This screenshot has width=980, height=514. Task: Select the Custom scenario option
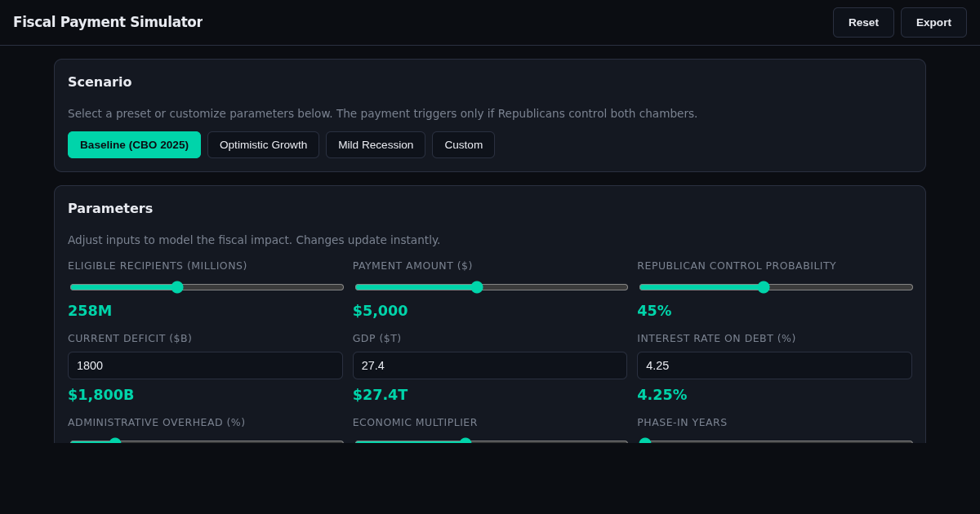[x=463, y=145]
